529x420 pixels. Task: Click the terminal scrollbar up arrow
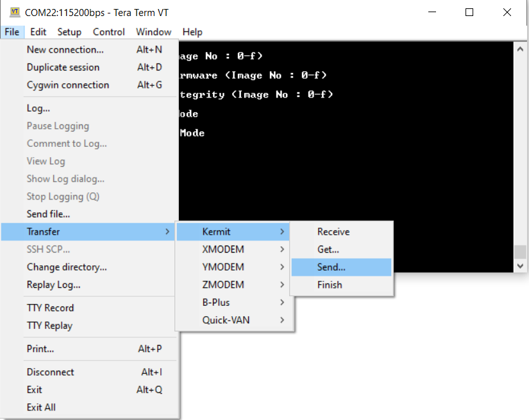point(520,49)
